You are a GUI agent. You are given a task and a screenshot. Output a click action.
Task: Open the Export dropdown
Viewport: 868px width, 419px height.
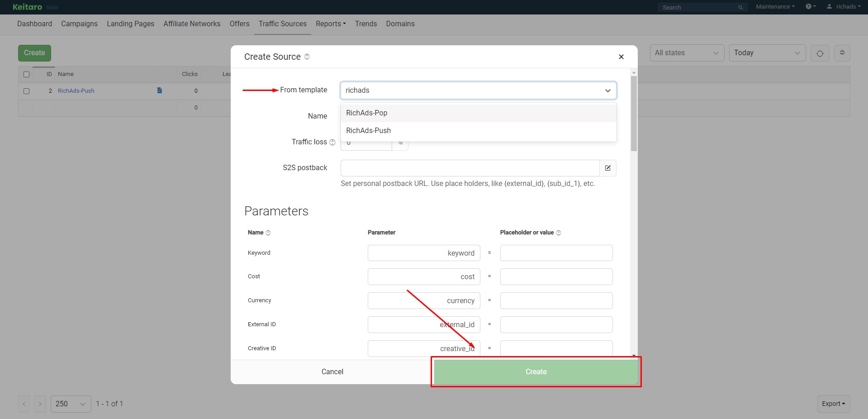(834, 404)
